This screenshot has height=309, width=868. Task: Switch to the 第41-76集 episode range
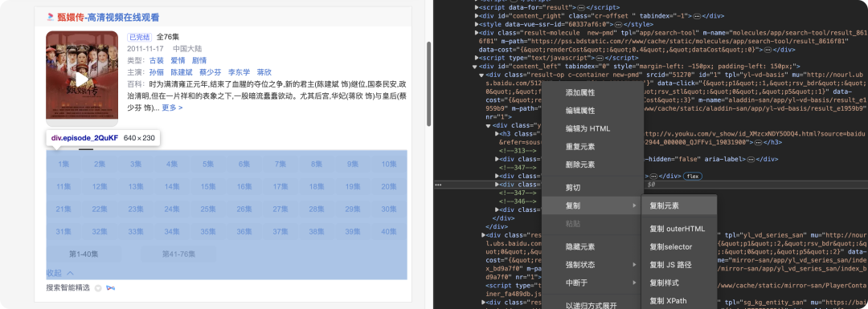pos(178,254)
